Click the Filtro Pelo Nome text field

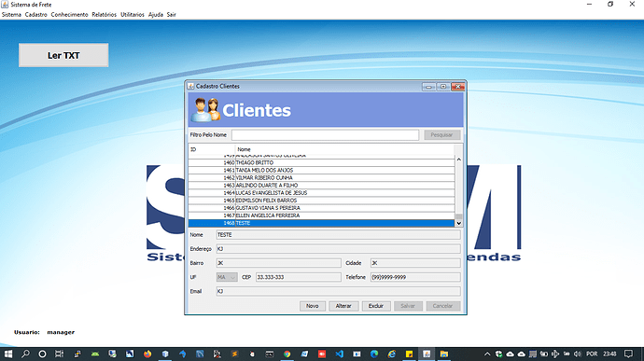pyautogui.click(x=326, y=134)
